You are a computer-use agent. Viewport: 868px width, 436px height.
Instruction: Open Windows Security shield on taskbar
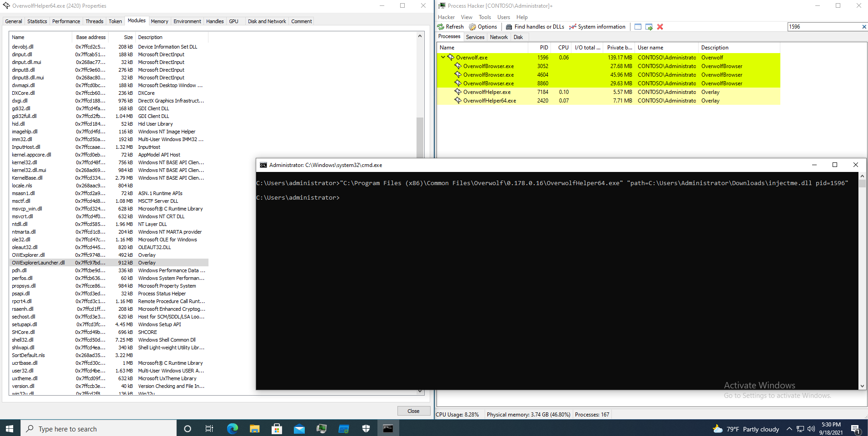(366, 428)
